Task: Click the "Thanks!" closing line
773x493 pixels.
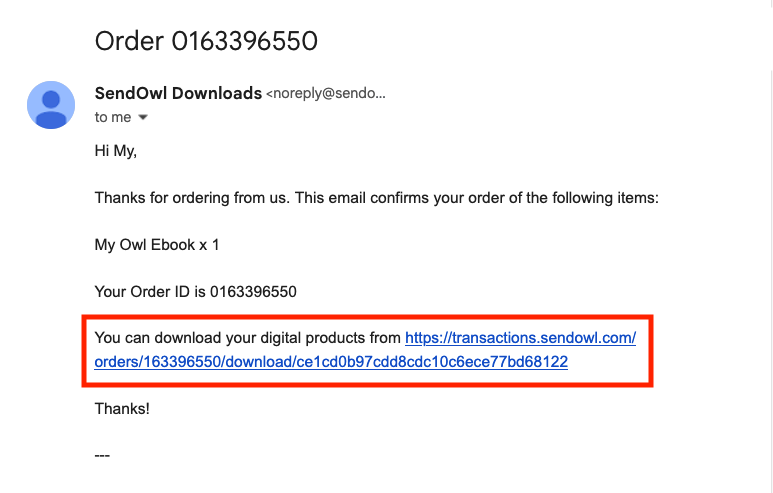Action: 122,409
